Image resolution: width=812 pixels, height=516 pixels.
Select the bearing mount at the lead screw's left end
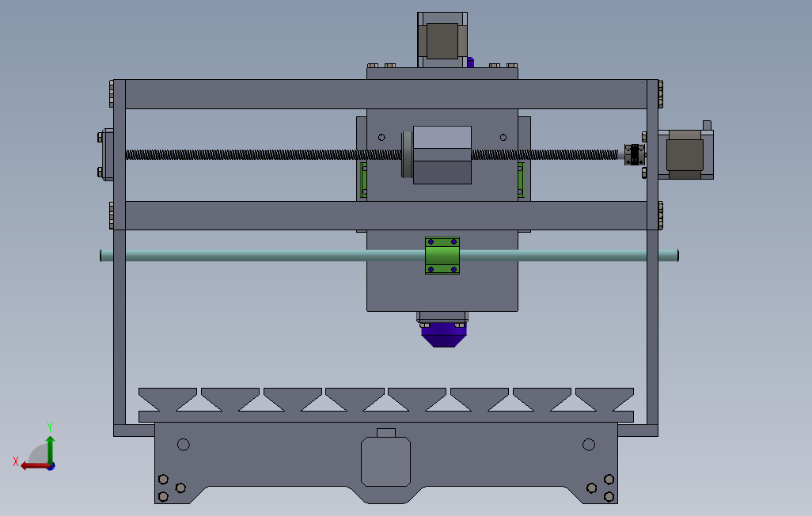(107, 154)
